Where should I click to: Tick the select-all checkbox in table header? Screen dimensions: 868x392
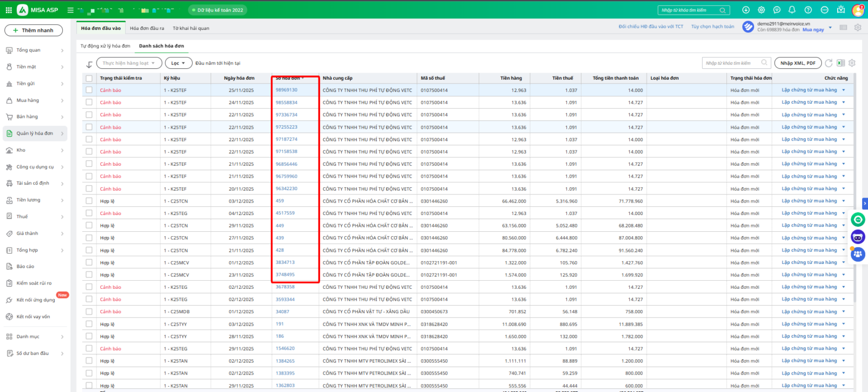(x=89, y=78)
